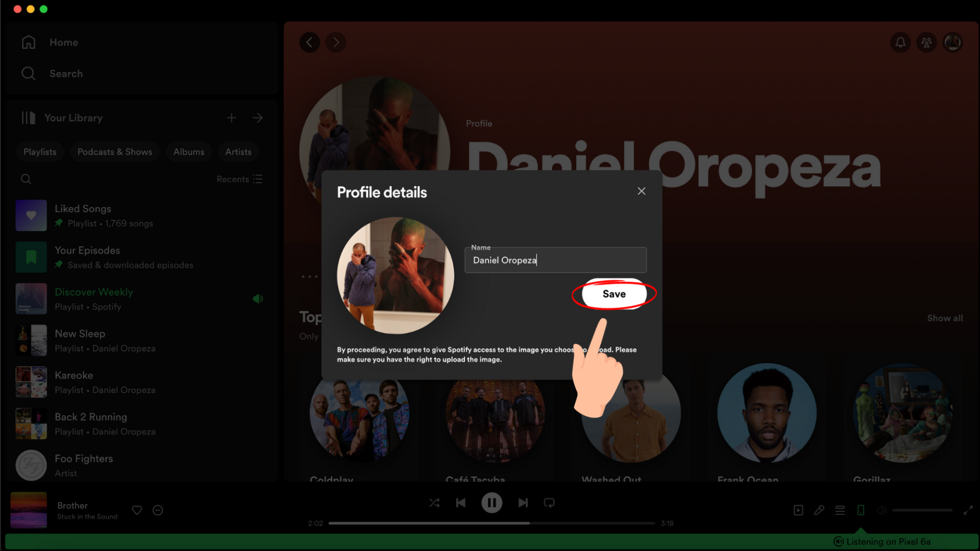
Task: Click the pause playback button
Action: (x=491, y=503)
